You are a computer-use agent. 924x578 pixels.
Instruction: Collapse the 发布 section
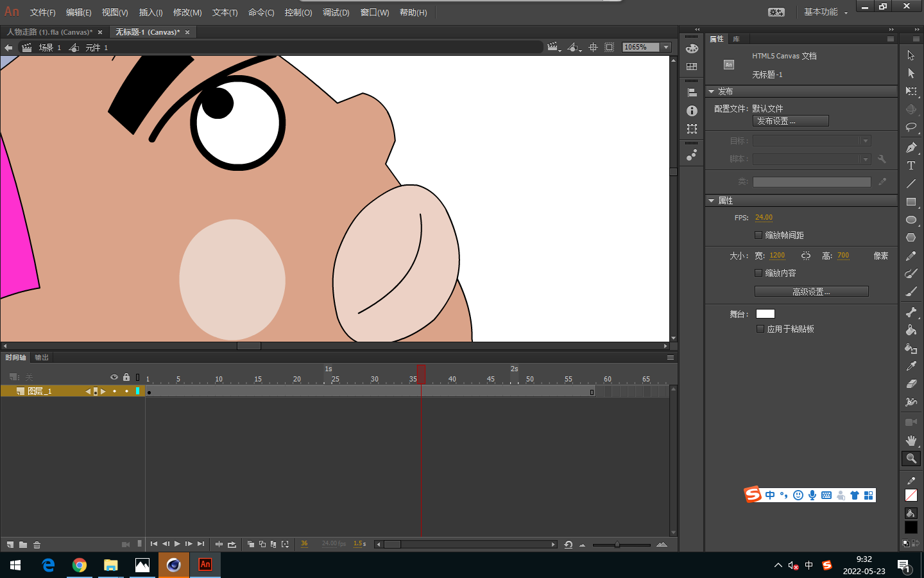pos(711,92)
